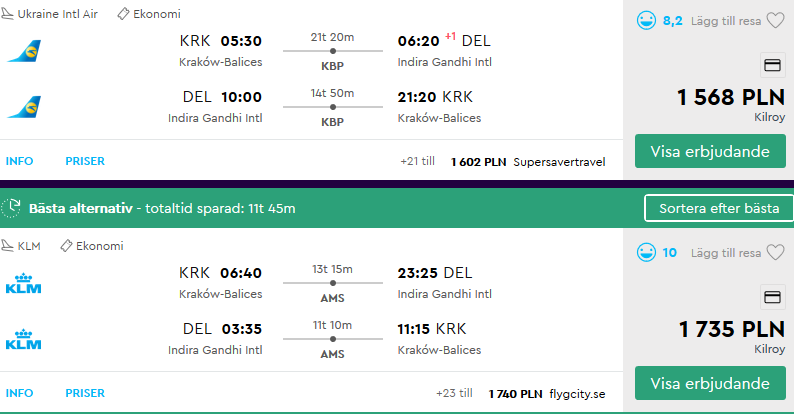
Task: Click the credit card icon above the 1 735 PLN price
Action: (x=772, y=297)
